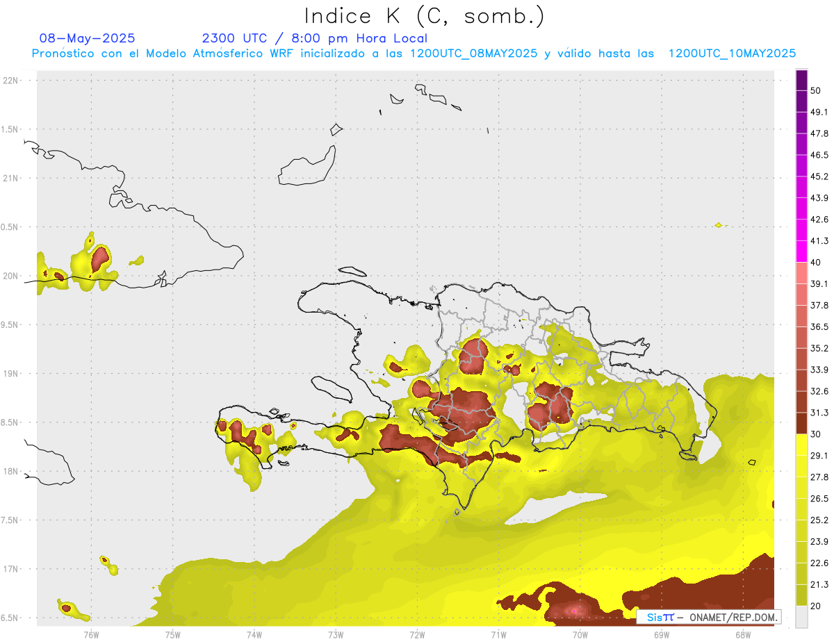The width and height of the screenshot is (834, 644).
Task: Click the color bar label "39.1"
Action: click(819, 284)
